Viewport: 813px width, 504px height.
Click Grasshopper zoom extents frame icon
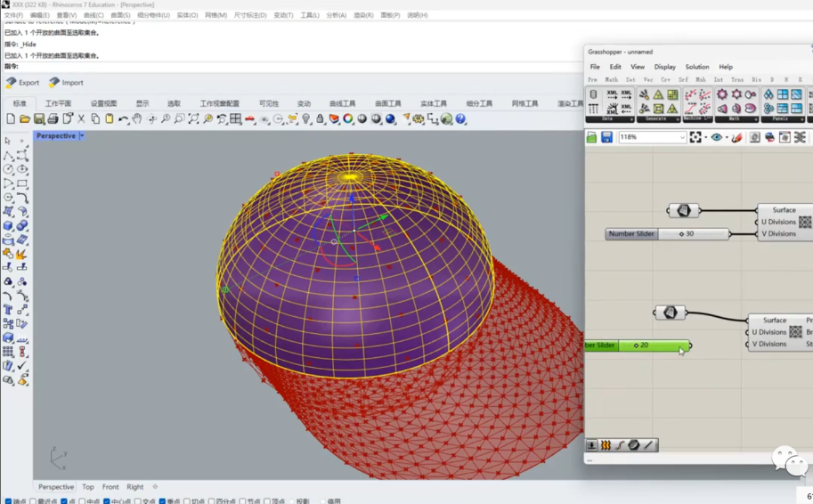tap(695, 137)
